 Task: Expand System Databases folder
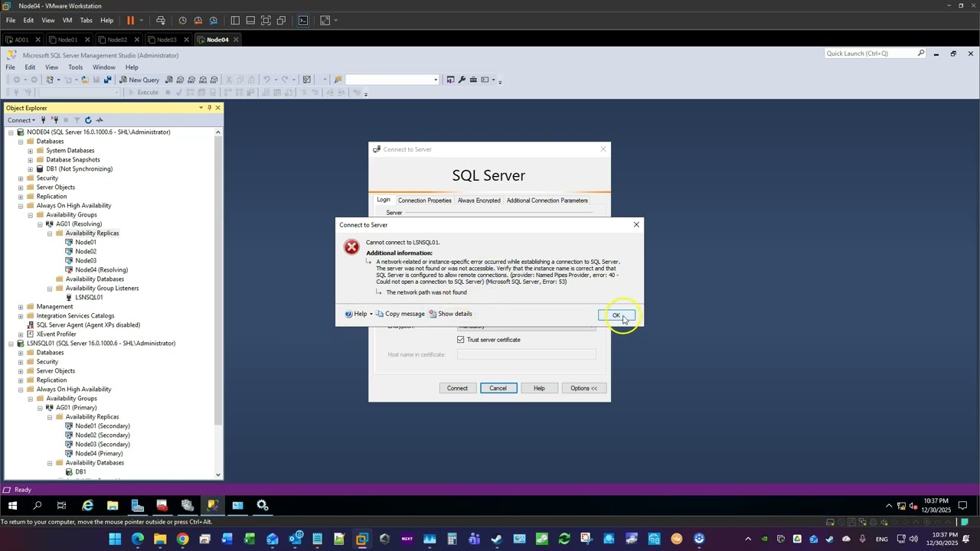pos(31,151)
